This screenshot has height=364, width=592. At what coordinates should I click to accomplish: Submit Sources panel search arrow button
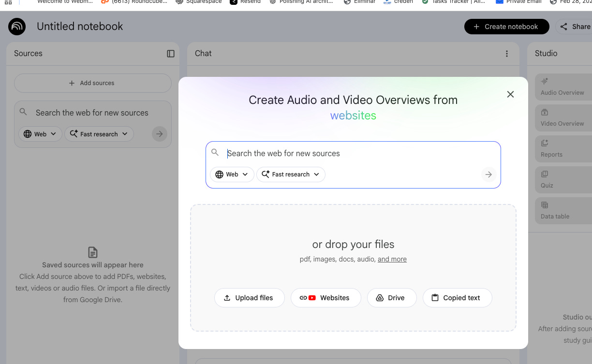159,134
